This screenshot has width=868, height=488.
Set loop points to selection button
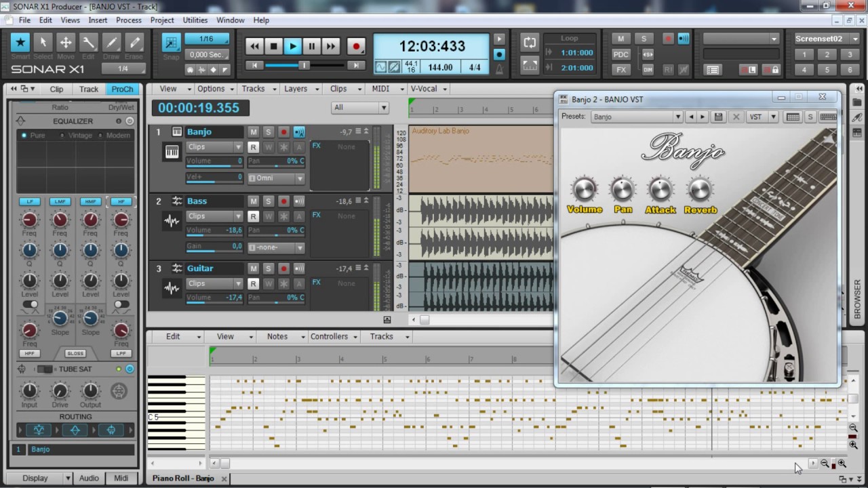[x=530, y=65]
